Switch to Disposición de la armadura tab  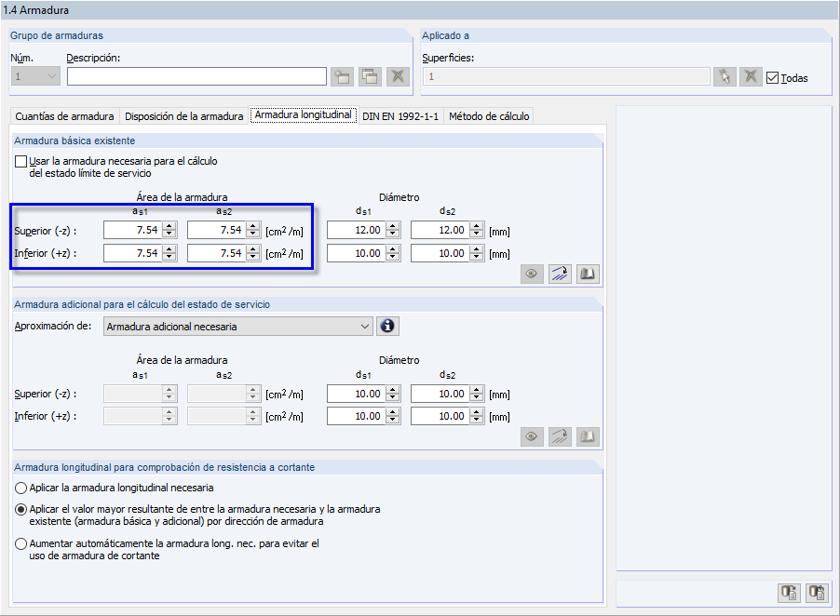[x=184, y=116]
